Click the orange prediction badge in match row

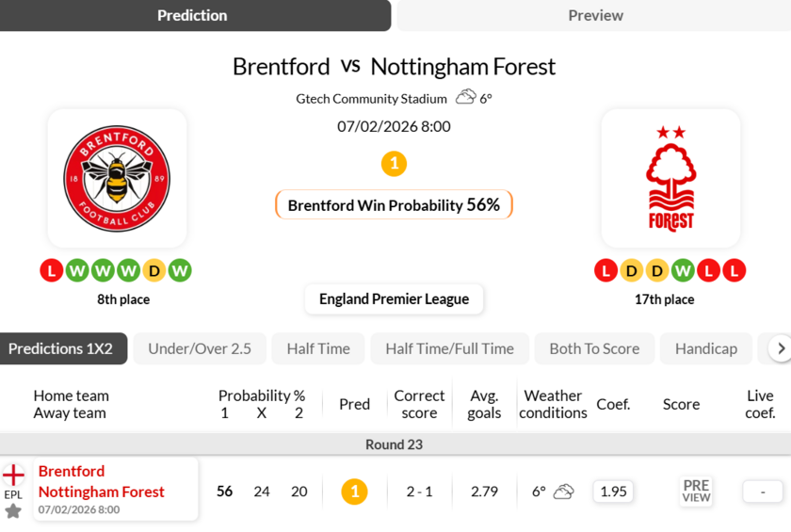[354, 492]
